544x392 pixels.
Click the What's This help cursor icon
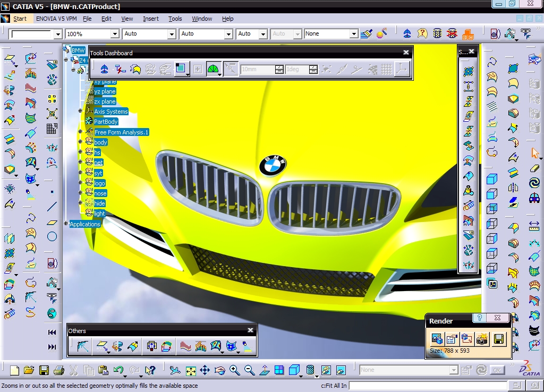tap(150, 370)
